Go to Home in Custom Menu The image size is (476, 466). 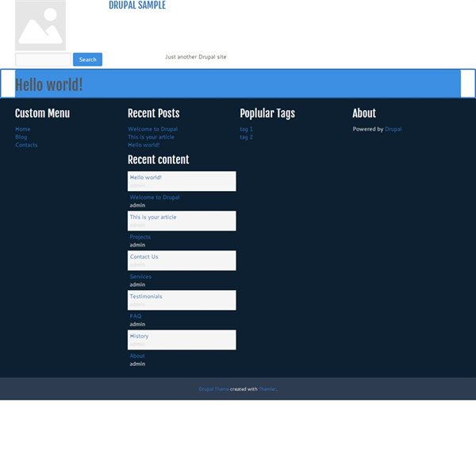(22, 129)
